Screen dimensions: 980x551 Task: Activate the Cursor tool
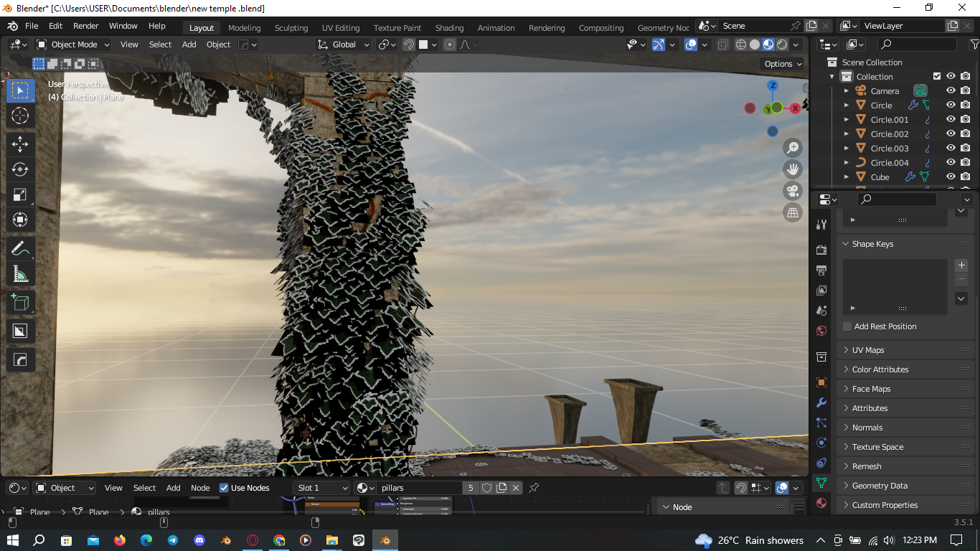click(20, 116)
